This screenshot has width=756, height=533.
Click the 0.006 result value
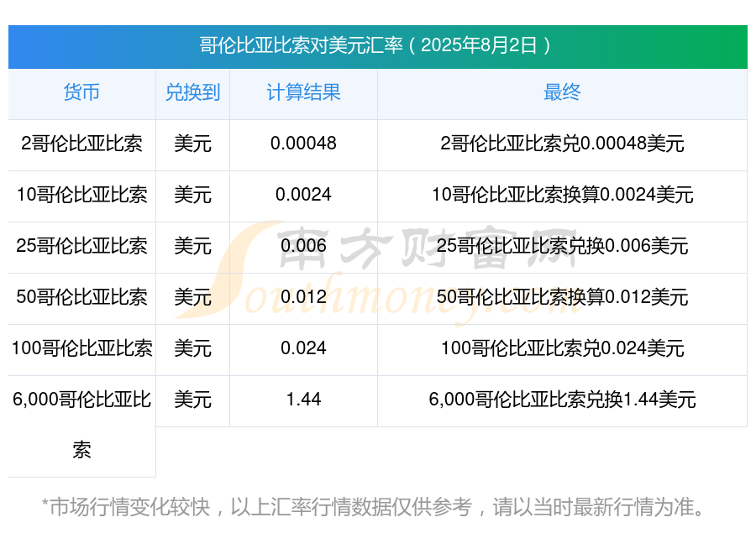(303, 246)
